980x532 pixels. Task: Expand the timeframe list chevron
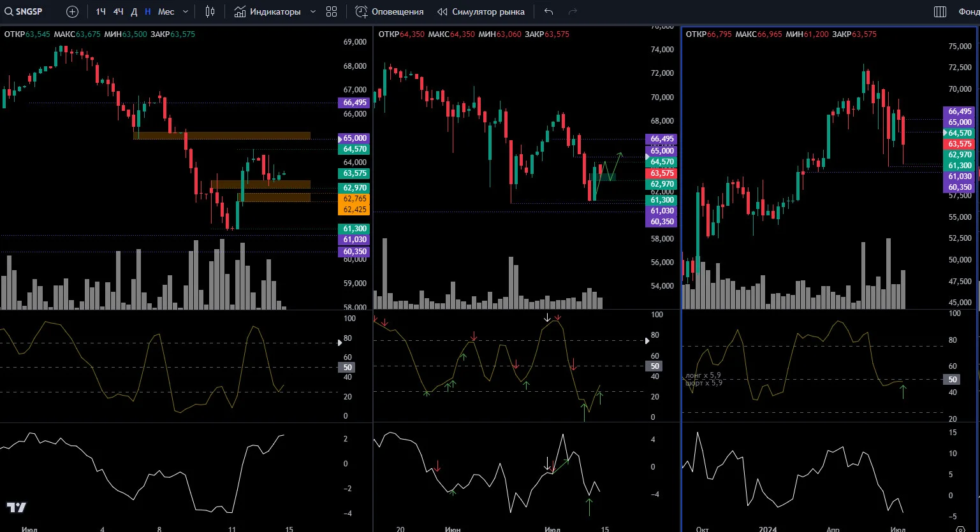(186, 11)
